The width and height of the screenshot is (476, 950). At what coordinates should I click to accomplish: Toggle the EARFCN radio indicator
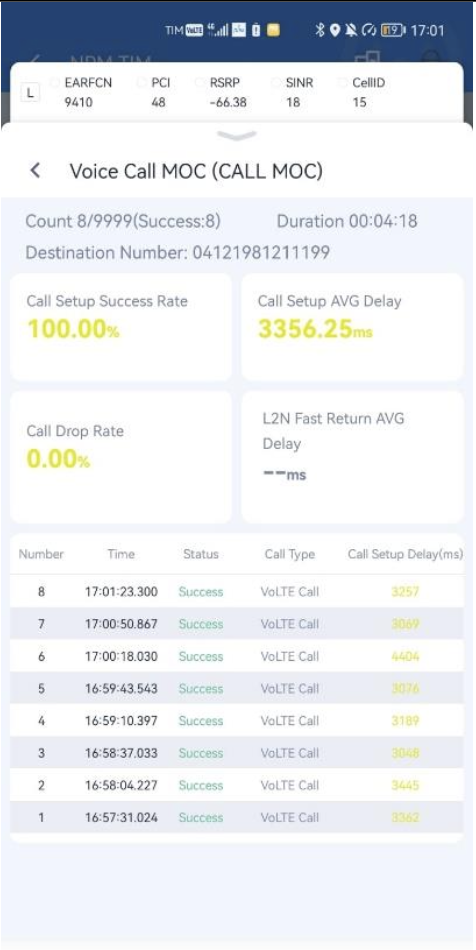click(55, 83)
